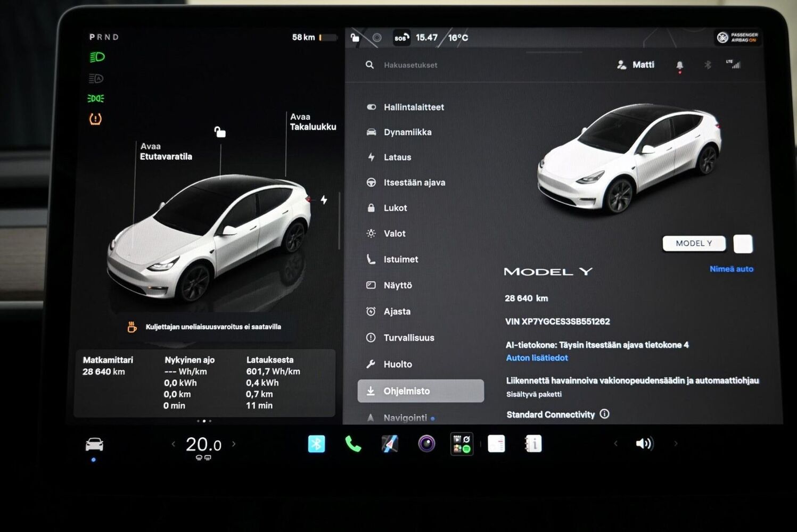The image size is (797, 532).
Task: Raise cabin temperature with right arrow
Action: (x=234, y=444)
